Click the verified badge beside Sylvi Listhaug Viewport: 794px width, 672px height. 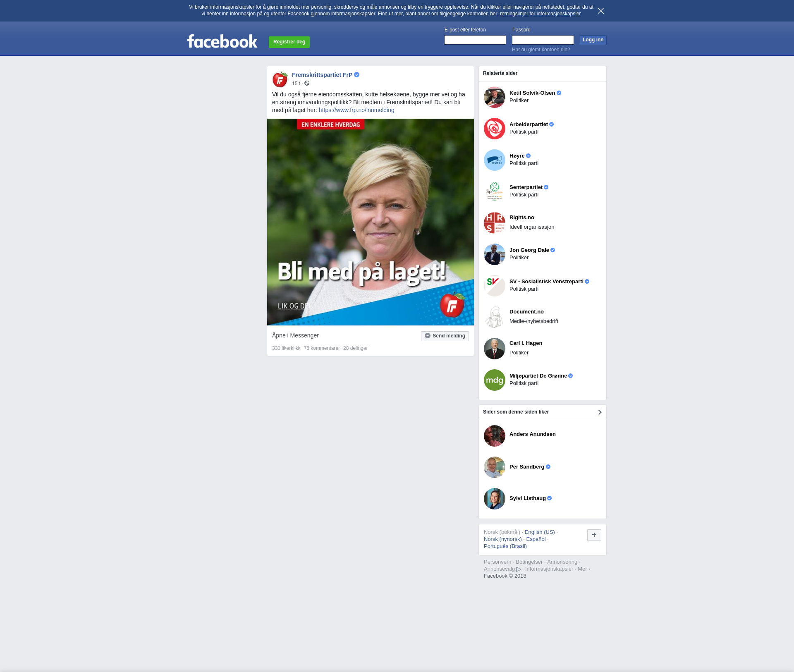click(550, 498)
